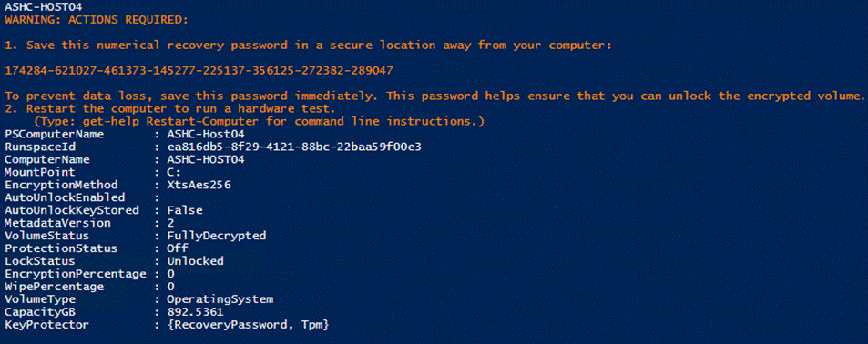Click the 'Save this numerical recovery password' line
This screenshot has width=868, height=344.
(309, 46)
